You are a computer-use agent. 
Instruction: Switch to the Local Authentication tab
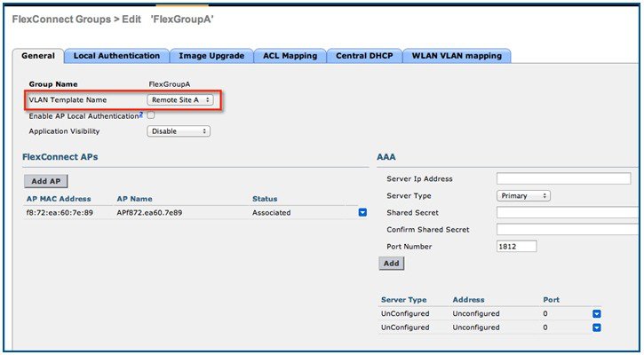116,56
